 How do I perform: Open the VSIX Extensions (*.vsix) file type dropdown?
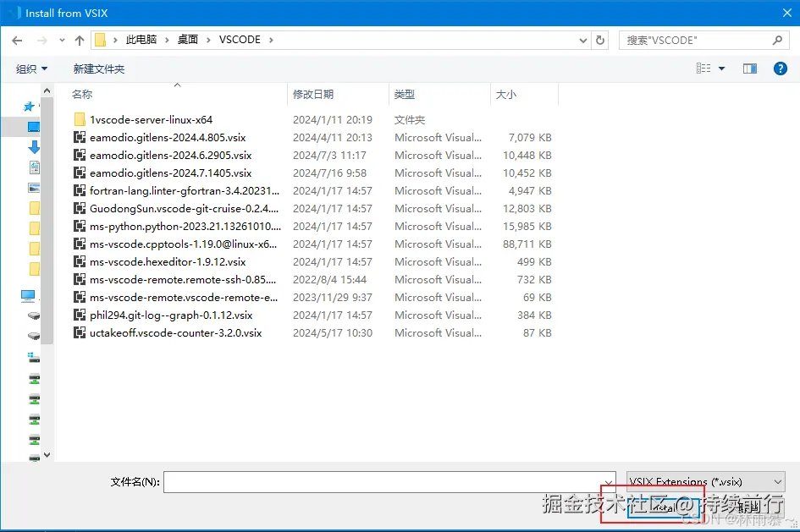[x=706, y=481]
